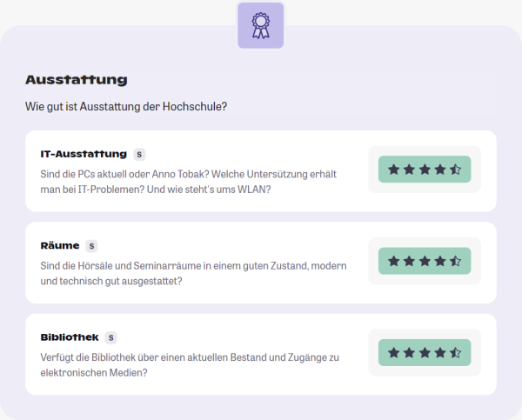Click the S badge beside IT-Ausstattung

coord(139,155)
